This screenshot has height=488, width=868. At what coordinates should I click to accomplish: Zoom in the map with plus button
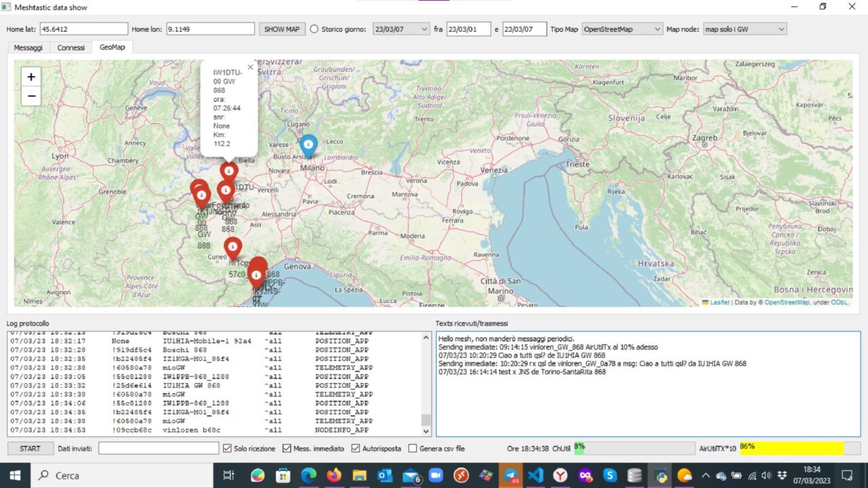tap(31, 77)
